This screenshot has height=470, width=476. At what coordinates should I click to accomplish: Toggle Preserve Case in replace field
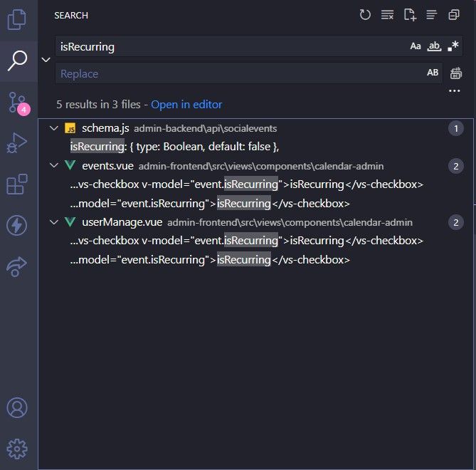pos(433,73)
